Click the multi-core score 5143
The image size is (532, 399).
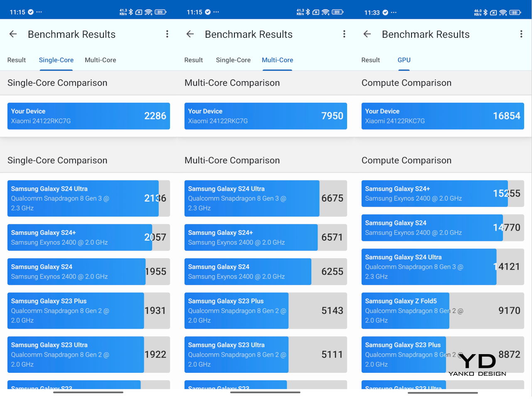(x=332, y=310)
